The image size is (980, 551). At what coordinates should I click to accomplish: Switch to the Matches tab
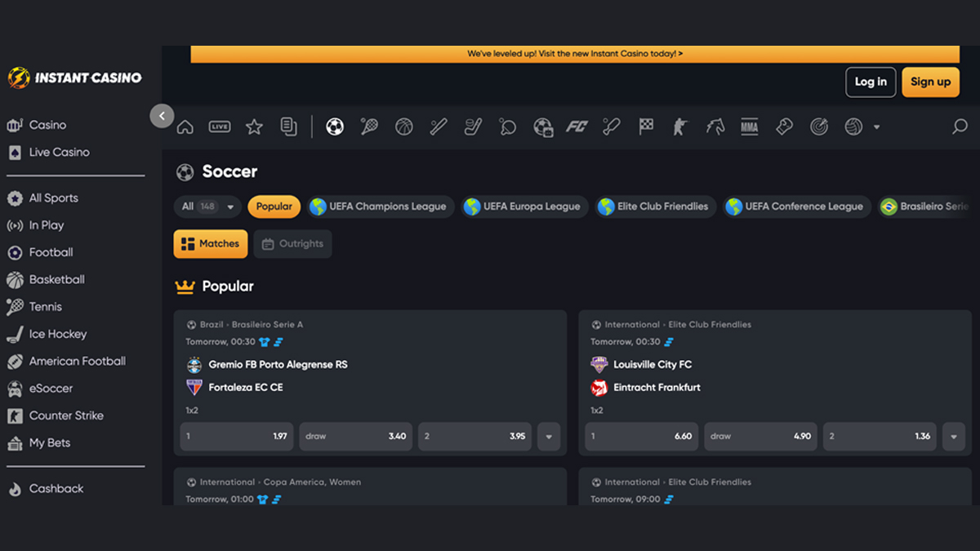click(211, 243)
